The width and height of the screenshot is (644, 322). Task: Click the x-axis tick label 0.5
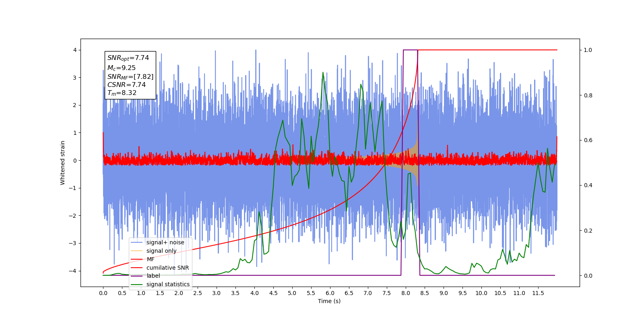[122, 293]
